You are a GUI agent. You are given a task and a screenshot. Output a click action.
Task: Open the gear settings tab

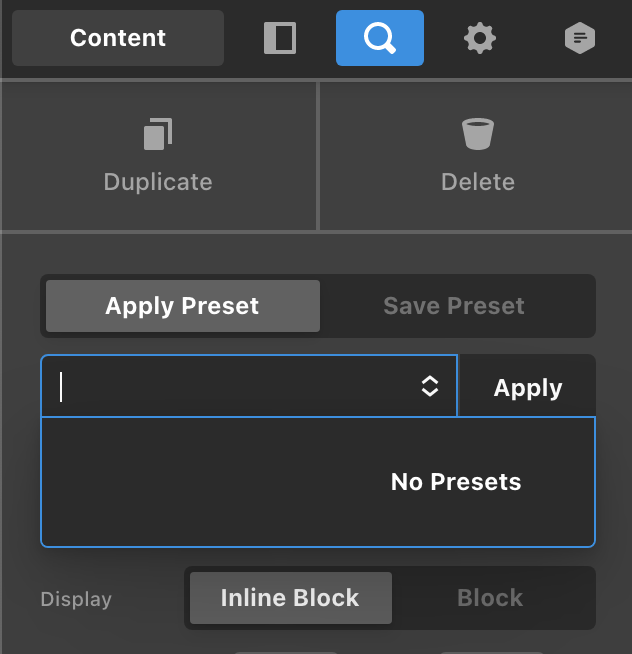click(x=480, y=39)
